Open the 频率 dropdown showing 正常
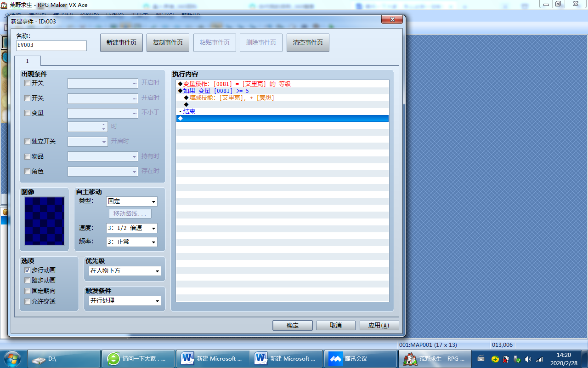The height and width of the screenshot is (368, 588). pos(132,241)
